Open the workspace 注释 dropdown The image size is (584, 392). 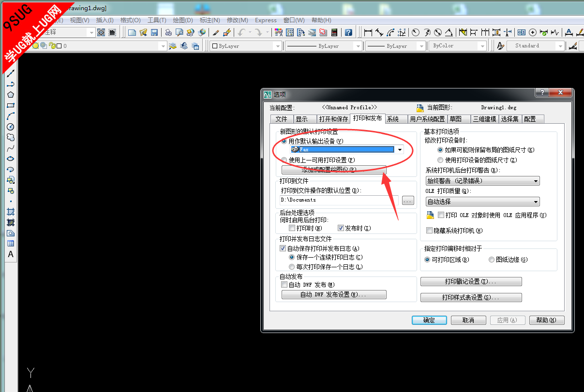pos(91,32)
